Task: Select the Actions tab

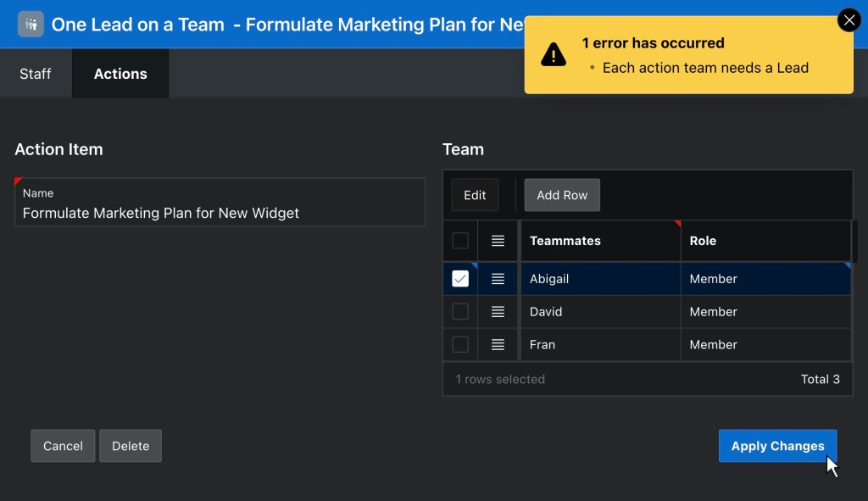Action: [x=120, y=74]
